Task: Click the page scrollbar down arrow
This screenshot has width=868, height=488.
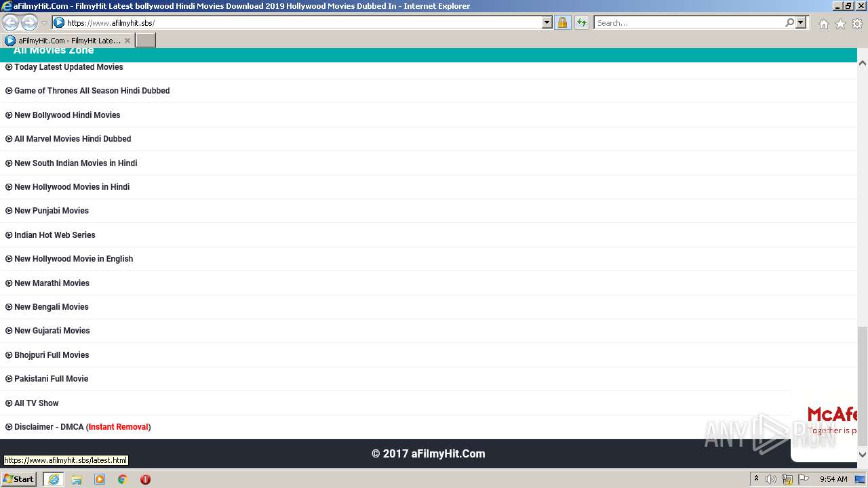Action: click(x=863, y=455)
